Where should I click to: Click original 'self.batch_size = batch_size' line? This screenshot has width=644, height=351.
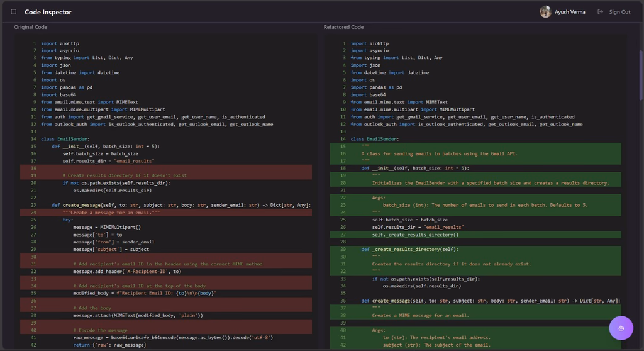tap(100, 153)
